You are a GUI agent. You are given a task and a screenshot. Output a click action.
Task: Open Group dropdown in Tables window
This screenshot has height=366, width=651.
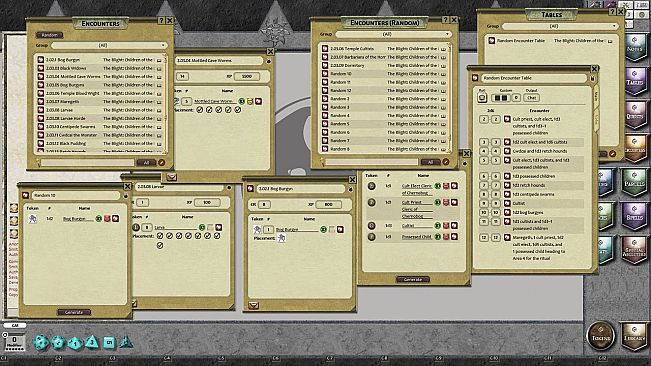coord(560,26)
